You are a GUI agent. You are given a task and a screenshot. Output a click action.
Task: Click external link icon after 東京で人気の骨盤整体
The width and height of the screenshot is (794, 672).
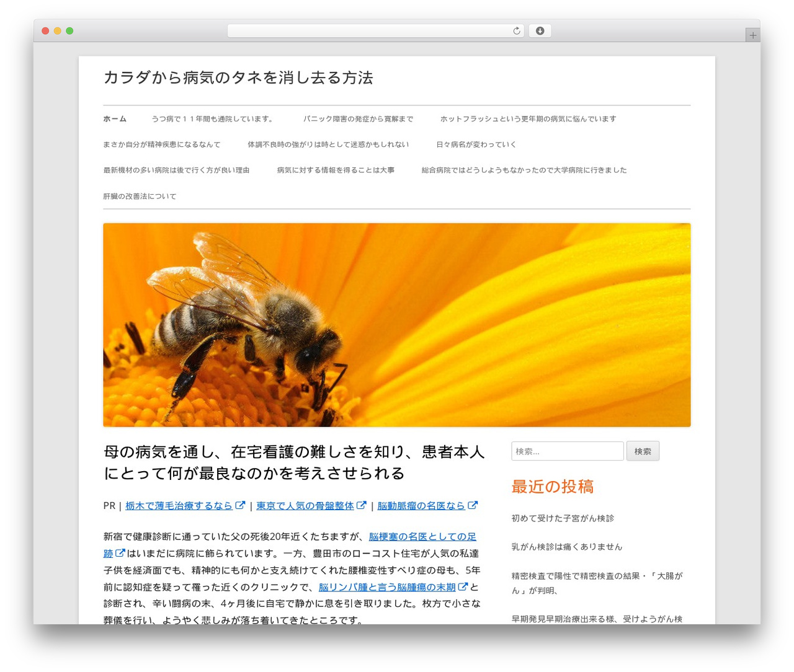[361, 505]
